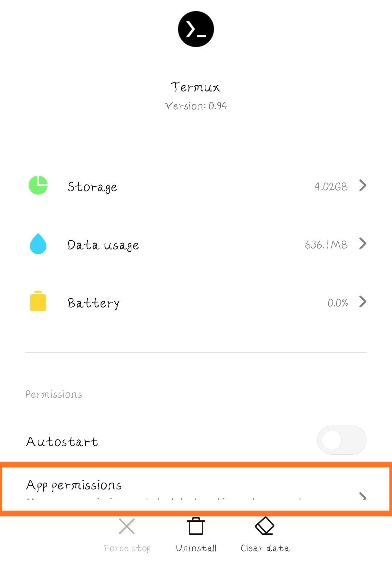Select the Data usage label
Image resolution: width=392 pixels, height=565 pixels.
click(x=103, y=245)
